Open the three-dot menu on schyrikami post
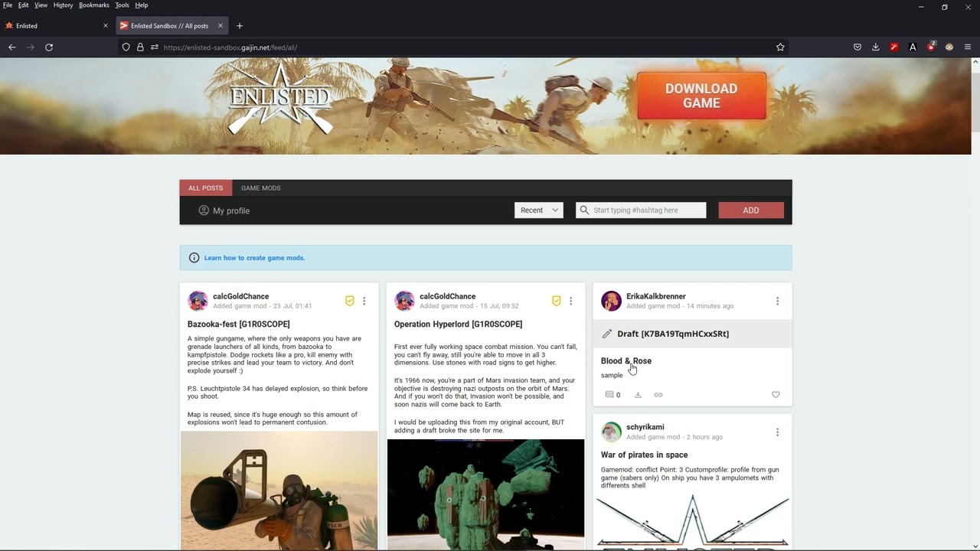The image size is (980, 551). coord(778,432)
